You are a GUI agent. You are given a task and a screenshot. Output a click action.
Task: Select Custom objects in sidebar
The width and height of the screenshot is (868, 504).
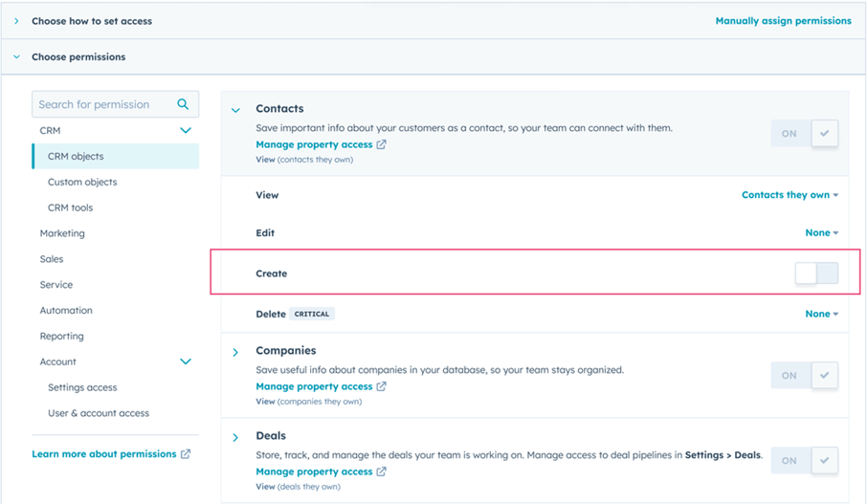[x=82, y=182]
